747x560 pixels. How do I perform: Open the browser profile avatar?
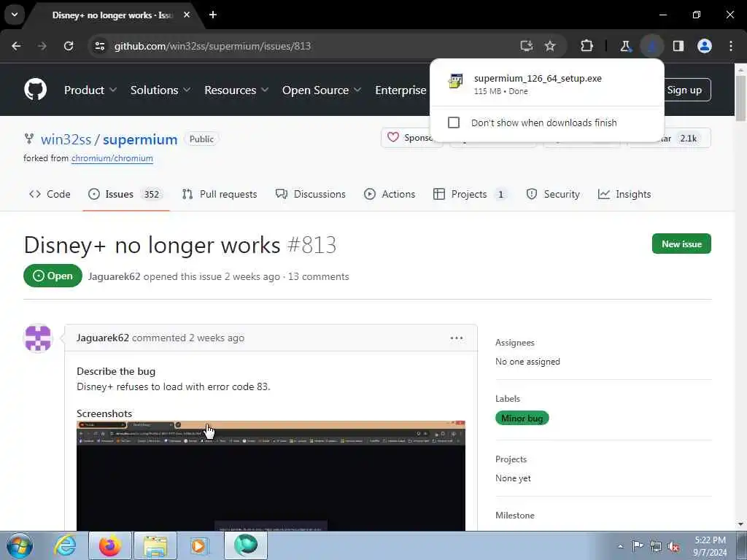(705, 46)
